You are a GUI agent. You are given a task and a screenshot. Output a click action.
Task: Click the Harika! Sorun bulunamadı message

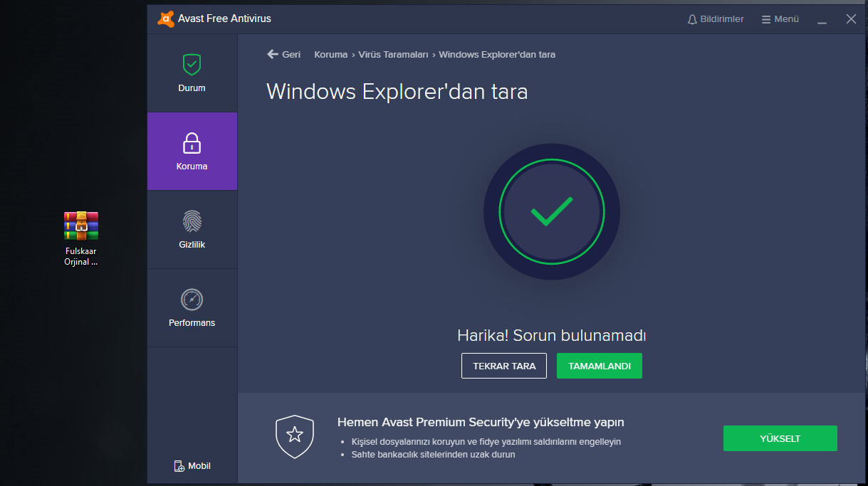(x=552, y=335)
